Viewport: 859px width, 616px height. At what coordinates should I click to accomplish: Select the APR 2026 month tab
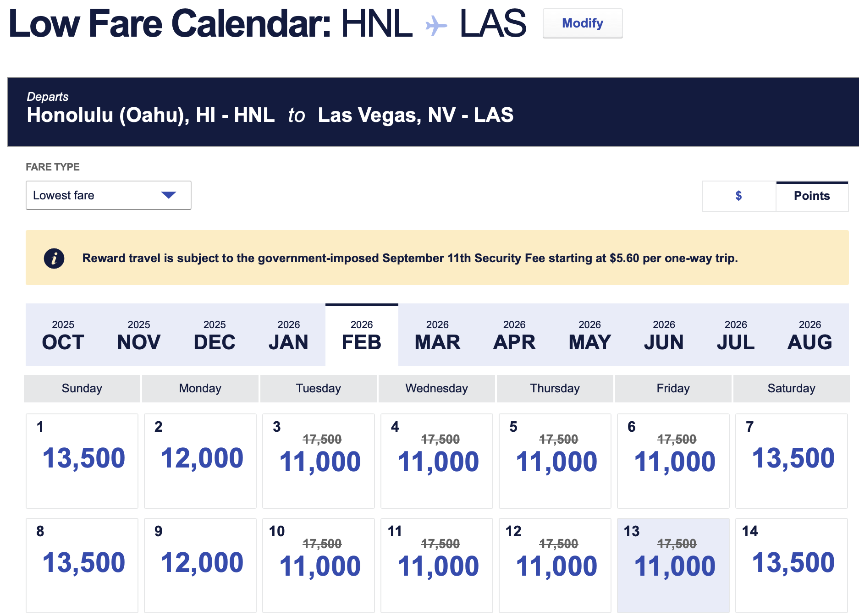pyautogui.click(x=514, y=335)
